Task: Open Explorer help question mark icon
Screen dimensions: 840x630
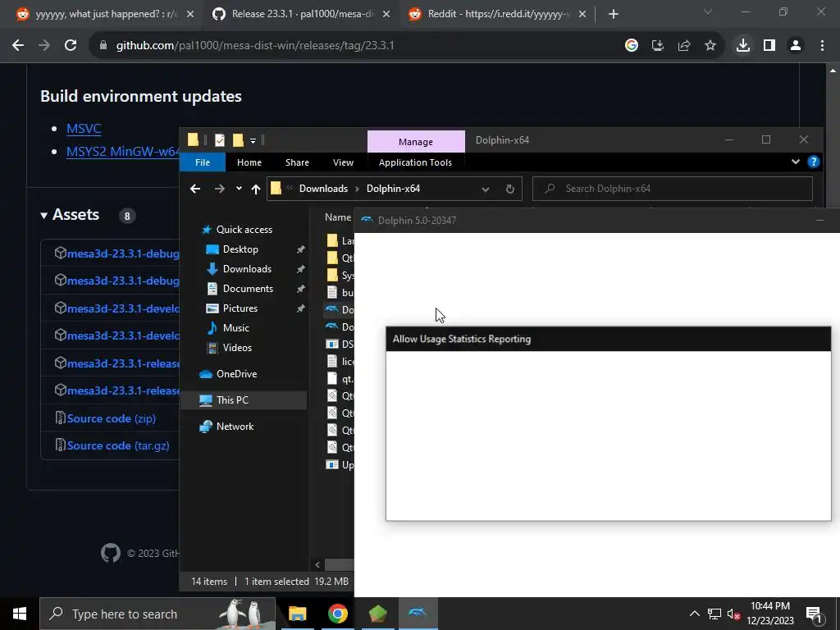Action: 813,162
